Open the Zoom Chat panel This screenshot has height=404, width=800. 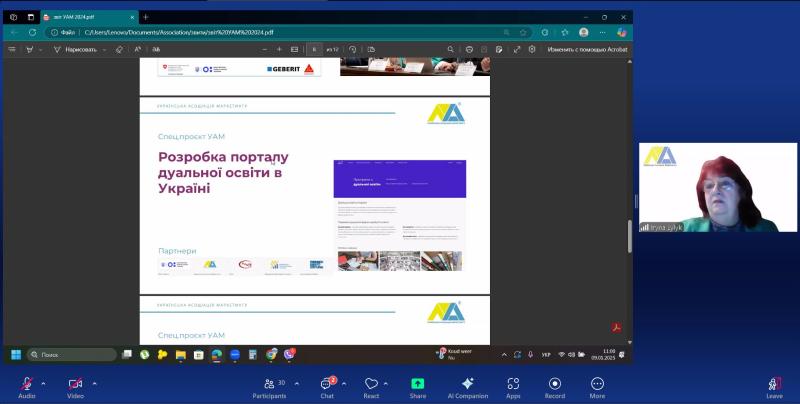point(326,385)
